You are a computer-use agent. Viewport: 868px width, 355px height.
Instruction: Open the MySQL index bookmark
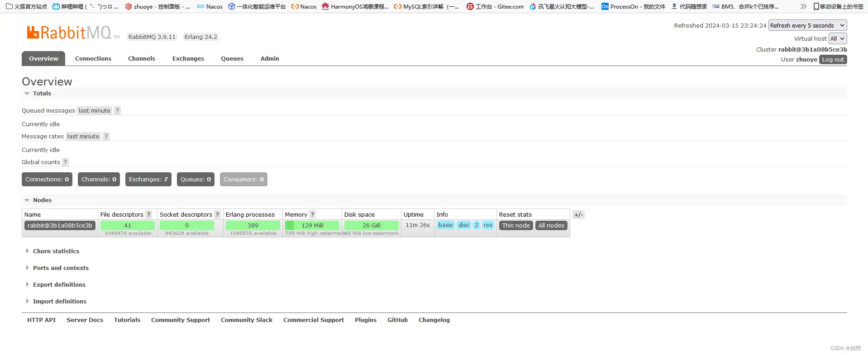tap(426, 6)
